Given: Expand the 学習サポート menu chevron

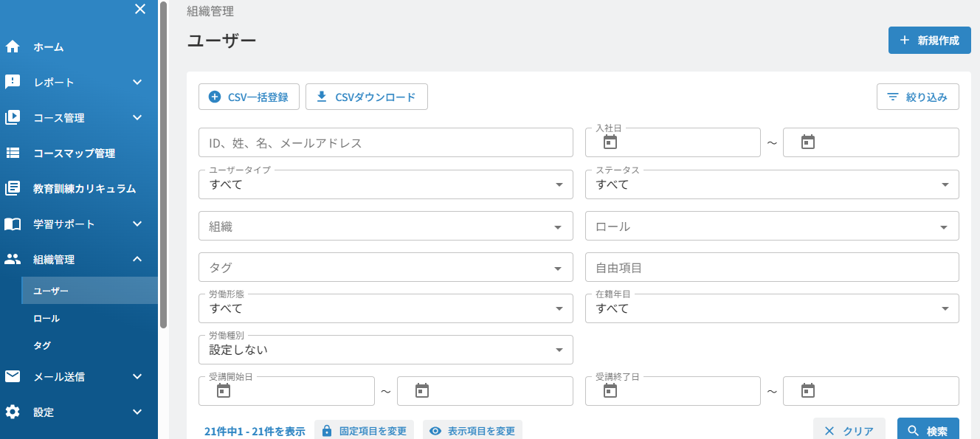Looking at the screenshot, I should tap(137, 224).
